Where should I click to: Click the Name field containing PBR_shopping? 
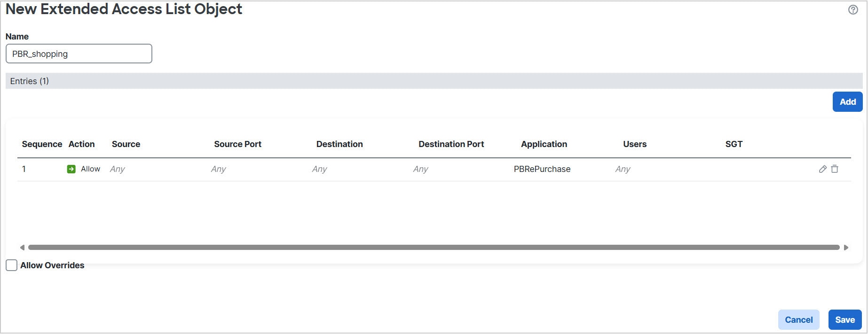(79, 54)
